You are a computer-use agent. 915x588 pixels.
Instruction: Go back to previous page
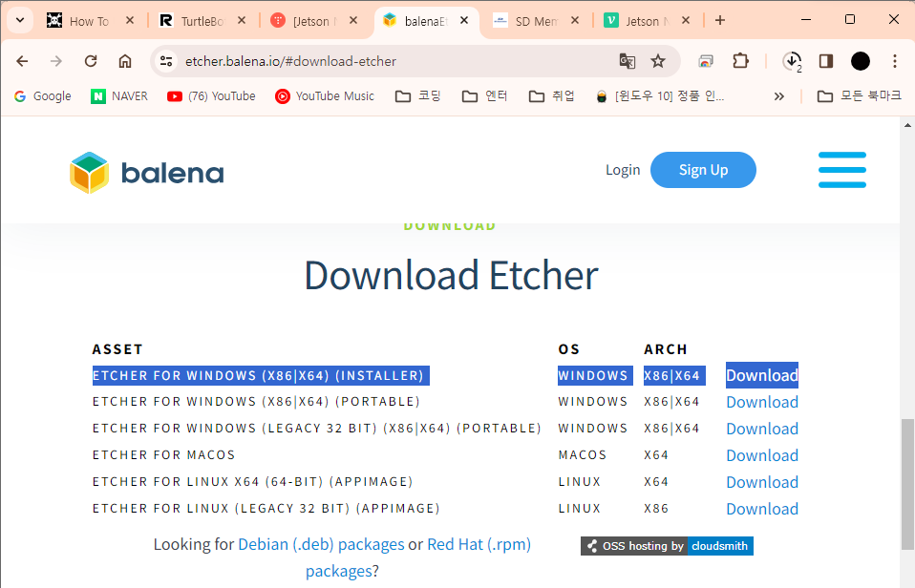22,61
